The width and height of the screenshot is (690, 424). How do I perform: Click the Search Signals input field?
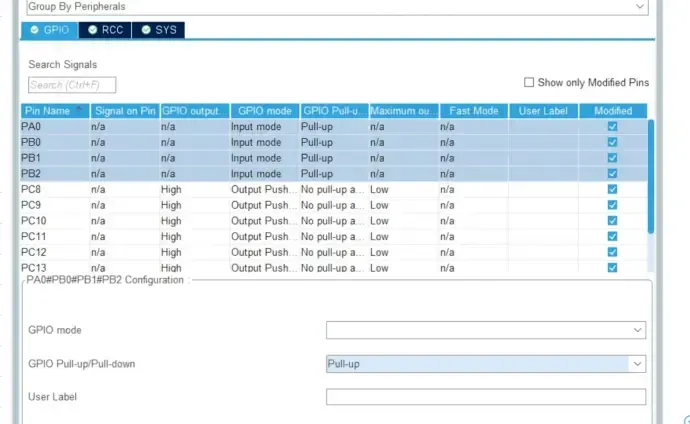pyautogui.click(x=72, y=85)
